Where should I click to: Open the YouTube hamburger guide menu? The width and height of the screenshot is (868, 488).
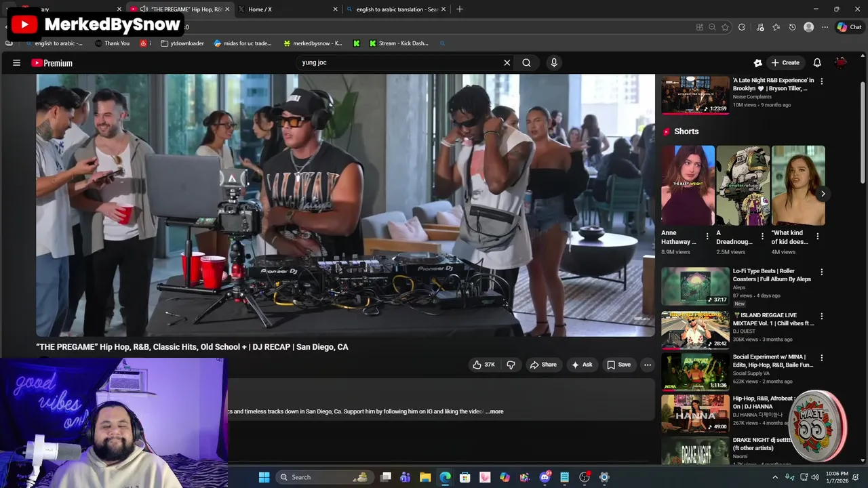(16, 63)
